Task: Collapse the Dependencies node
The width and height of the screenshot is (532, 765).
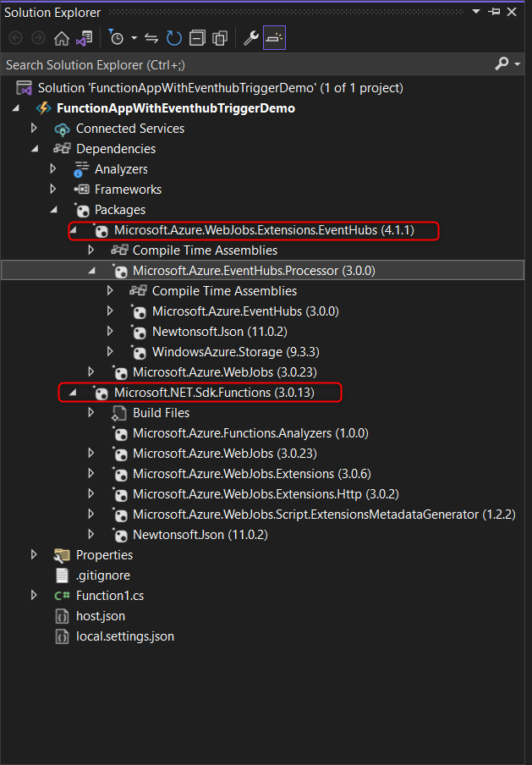Action: [x=35, y=148]
